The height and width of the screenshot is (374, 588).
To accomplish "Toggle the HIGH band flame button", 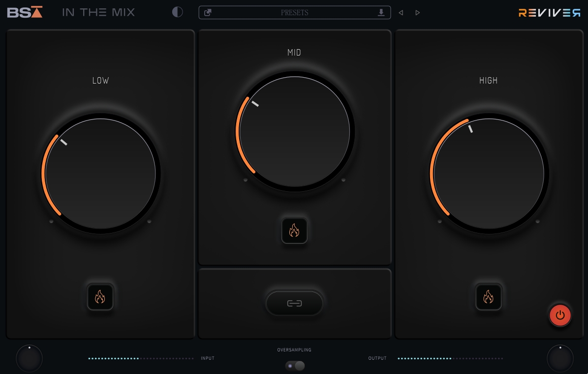I will [x=489, y=297].
